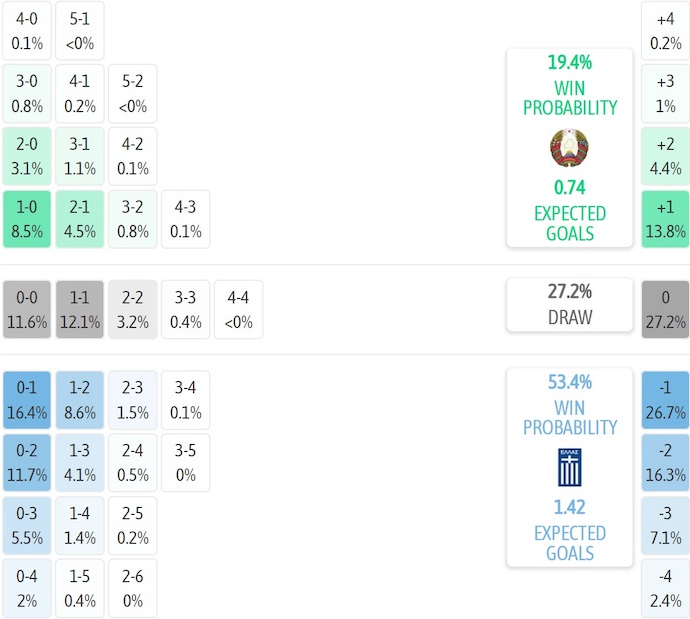Choose the 2-1 score box
The image size is (690, 619).
click(80, 220)
